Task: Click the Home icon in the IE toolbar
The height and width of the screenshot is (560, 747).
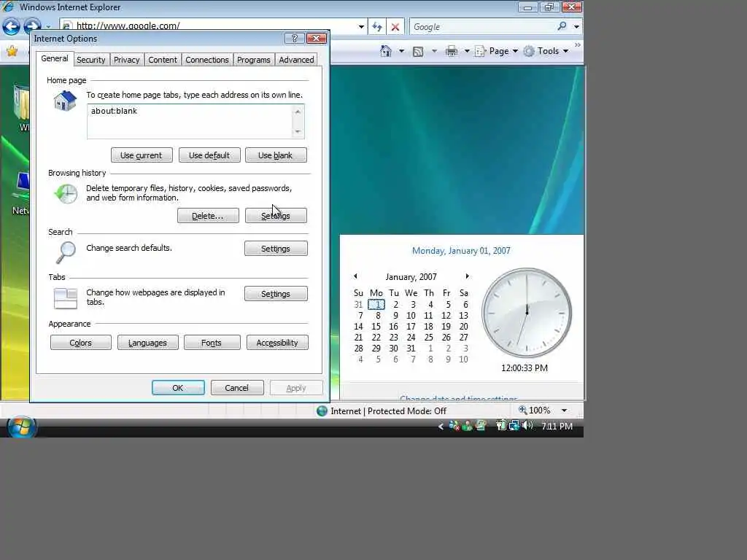Action: click(386, 51)
